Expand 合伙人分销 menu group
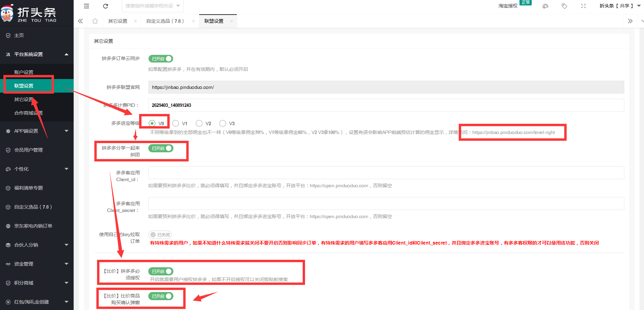 [67, 245]
